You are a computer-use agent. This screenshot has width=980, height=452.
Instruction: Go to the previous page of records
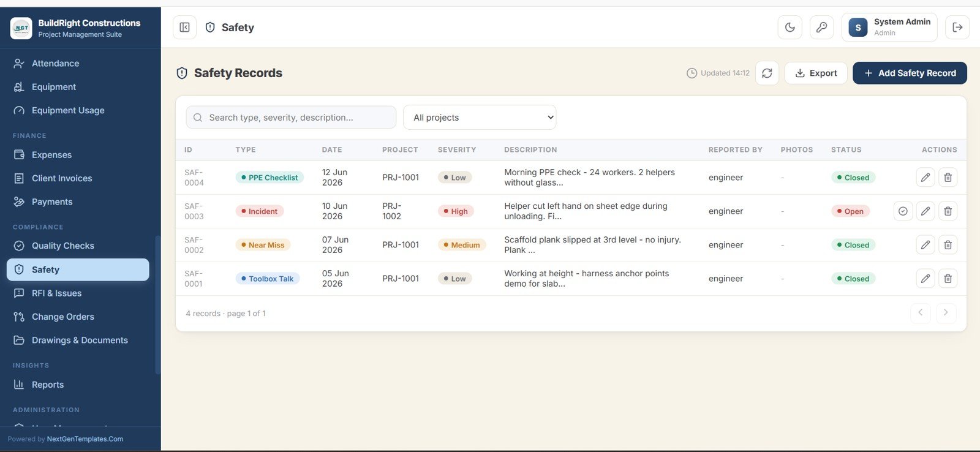(x=920, y=313)
